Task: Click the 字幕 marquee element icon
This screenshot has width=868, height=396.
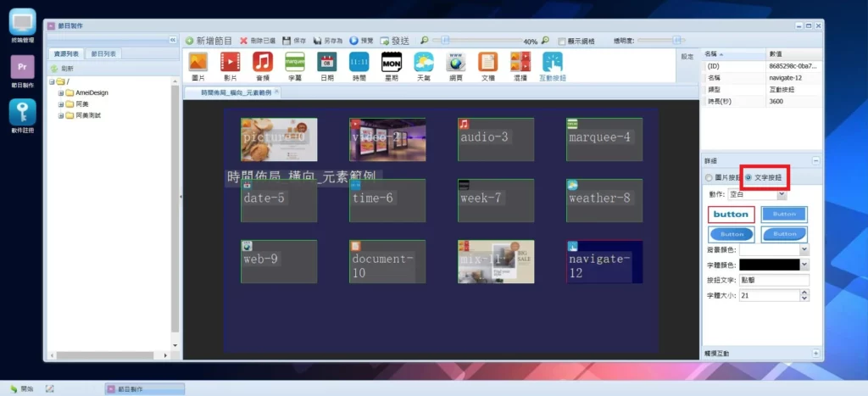Action: click(294, 64)
